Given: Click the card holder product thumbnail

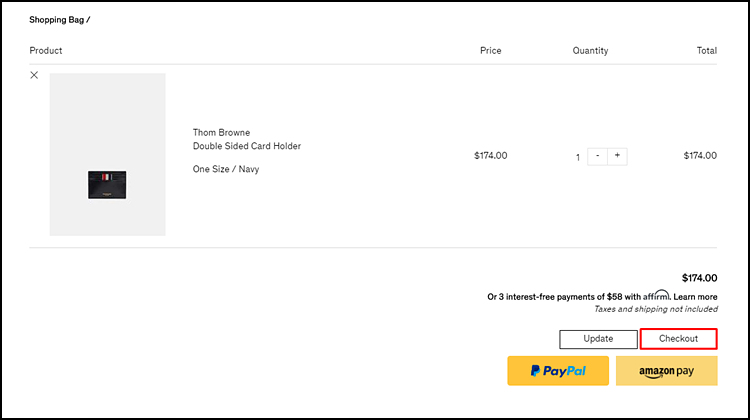Looking at the screenshot, I should (x=108, y=154).
